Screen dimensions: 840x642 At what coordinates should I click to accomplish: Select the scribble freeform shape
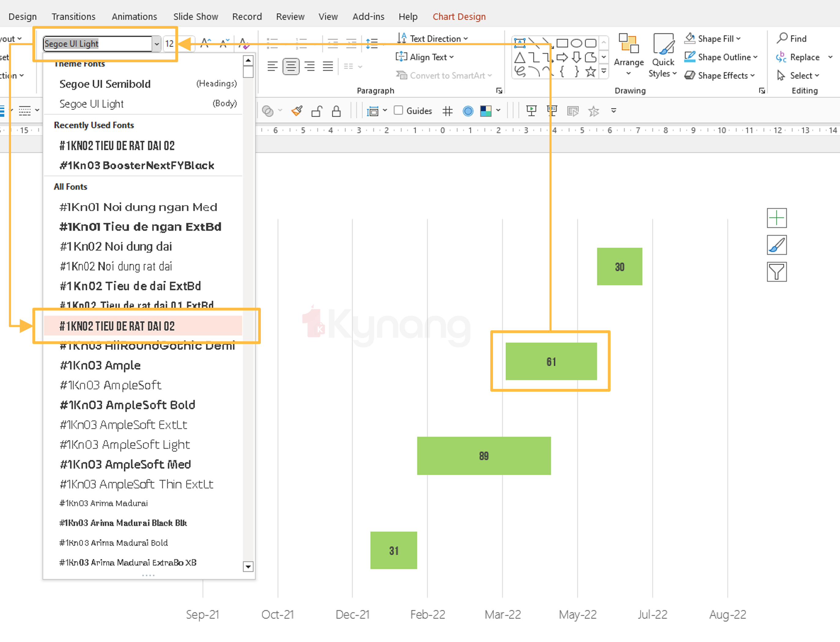(520, 71)
